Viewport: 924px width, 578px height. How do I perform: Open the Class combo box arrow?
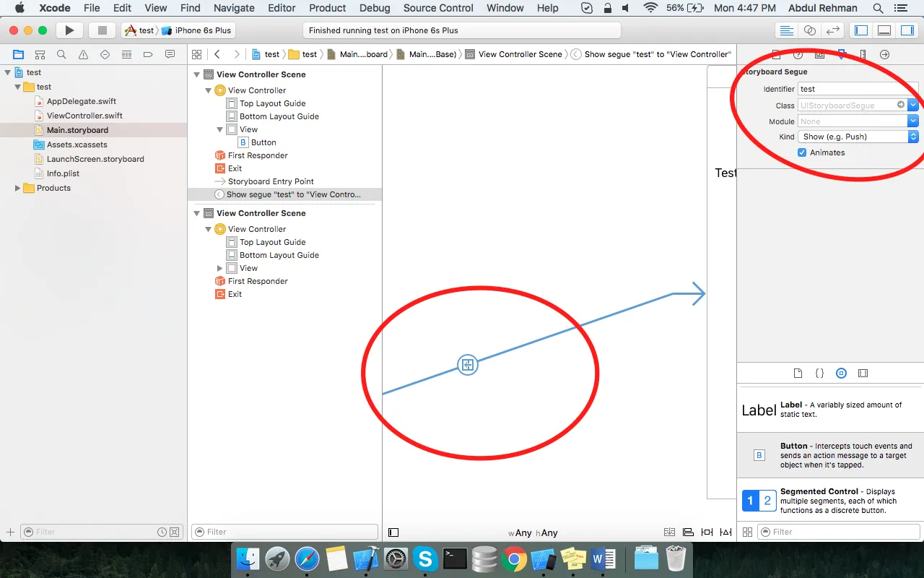pyautogui.click(x=913, y=105)
